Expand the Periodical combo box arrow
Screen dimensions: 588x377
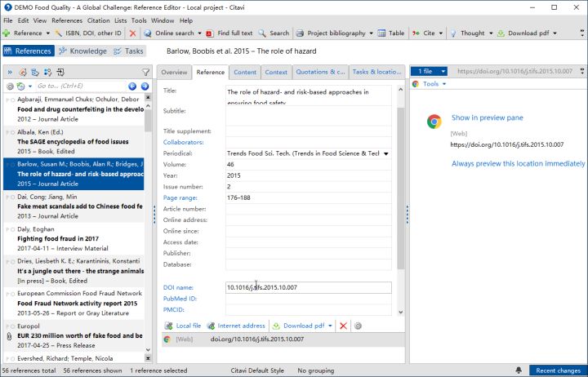[385, 153]
